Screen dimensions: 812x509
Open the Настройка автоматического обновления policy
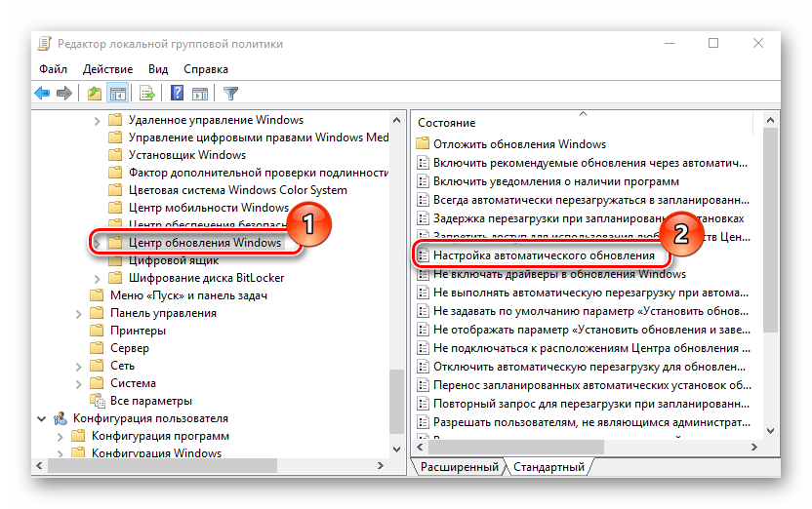click(x=544, y=255)
